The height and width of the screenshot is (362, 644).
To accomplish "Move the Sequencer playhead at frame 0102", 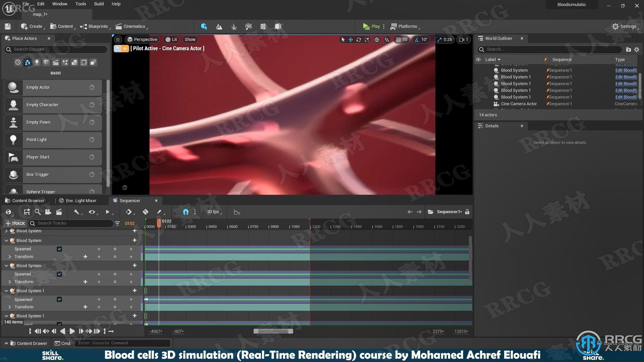I will 159,223.
